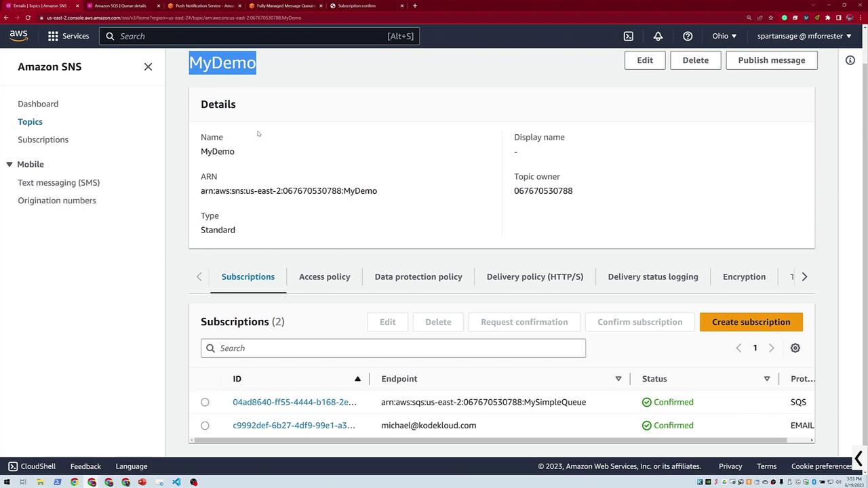Screen dimensions: 868x488
Task: Click the topic ARN value text
Action: tap(289, 191)
